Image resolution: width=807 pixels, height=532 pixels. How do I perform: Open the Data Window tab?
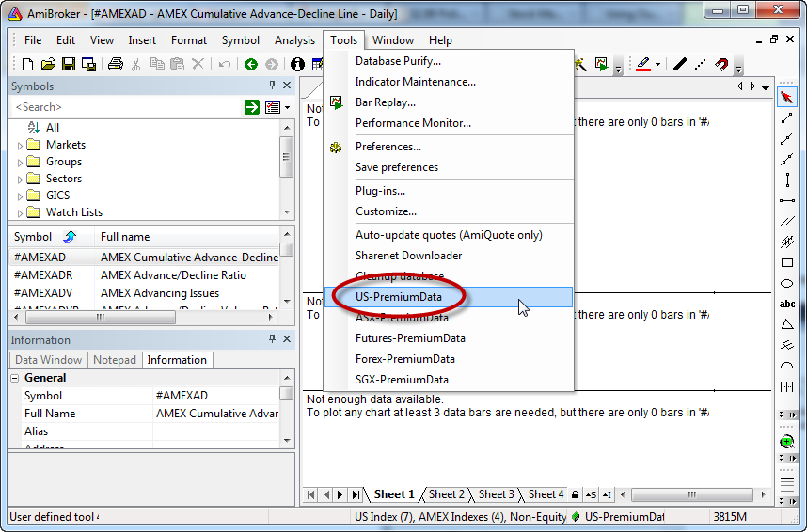coord(48,360)
